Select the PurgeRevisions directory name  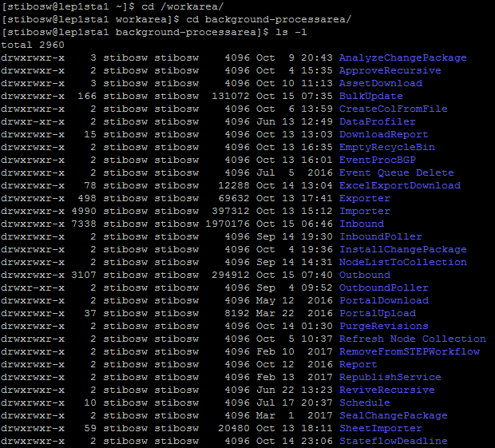point(383,326)
